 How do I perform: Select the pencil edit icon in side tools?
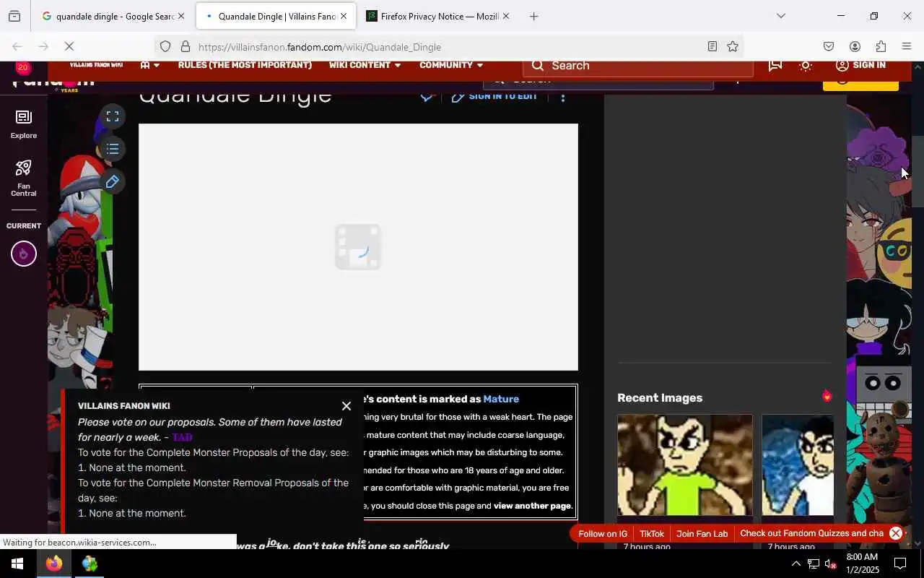(113, 181)
